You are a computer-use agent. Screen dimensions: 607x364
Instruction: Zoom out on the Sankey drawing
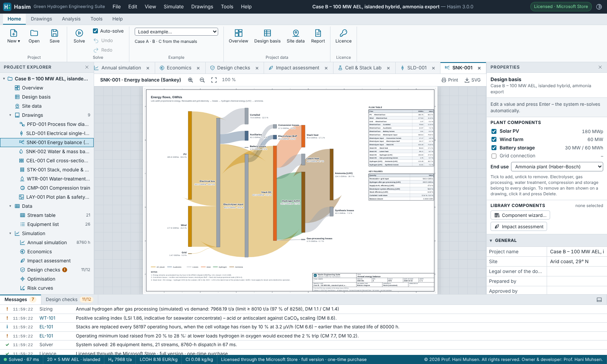(202, 80)
